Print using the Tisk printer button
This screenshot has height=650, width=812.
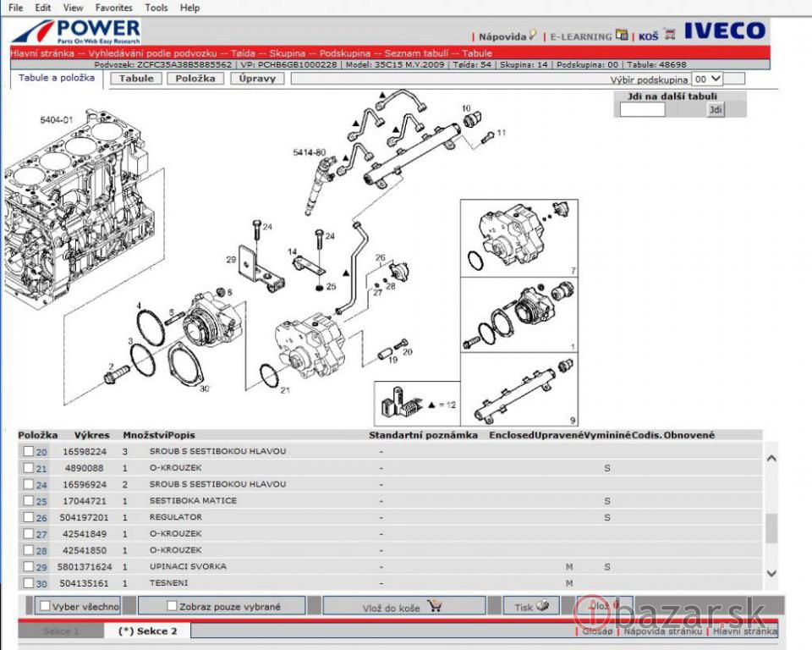click(x=531, y=606)
